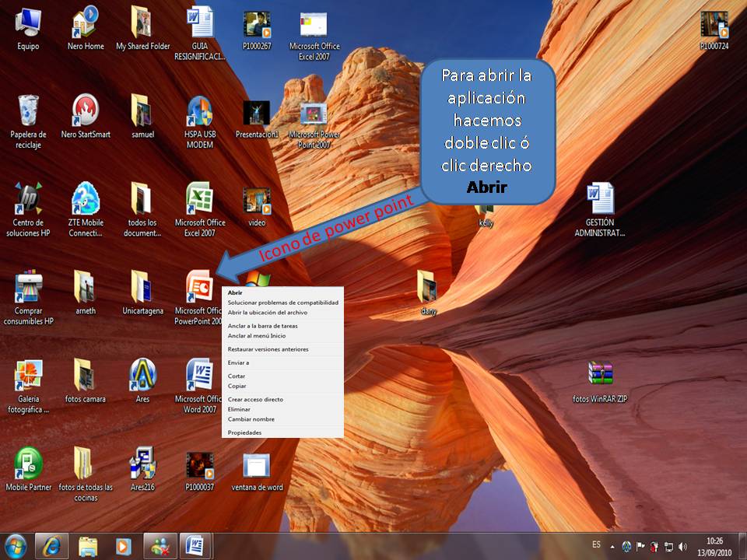Open the volume control in the tray
The image size is (747, 560).
[x=684, y=547]
